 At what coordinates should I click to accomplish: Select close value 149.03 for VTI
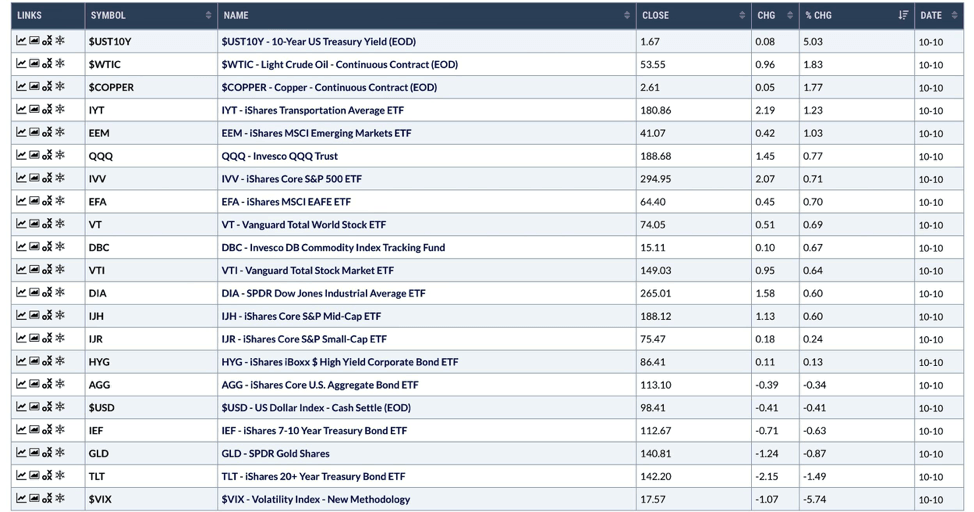pos(655,270)
